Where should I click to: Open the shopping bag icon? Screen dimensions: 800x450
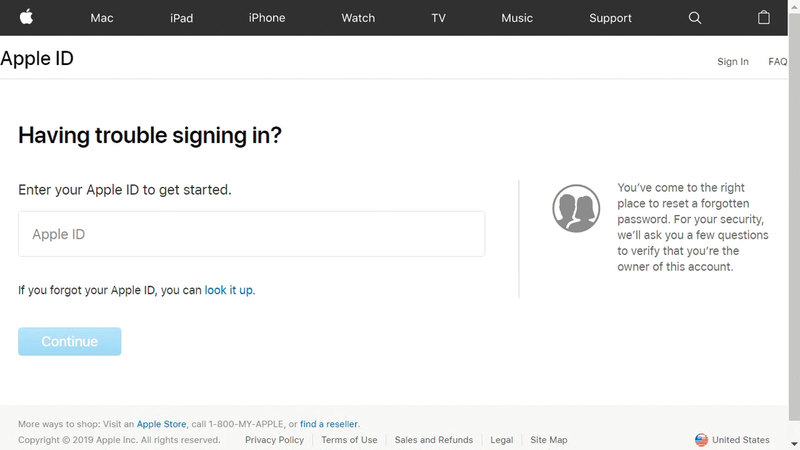coord(764,18)
